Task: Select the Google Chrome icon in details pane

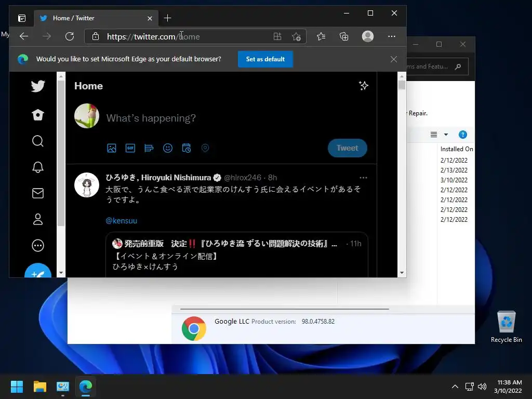Action: point(194,329)
